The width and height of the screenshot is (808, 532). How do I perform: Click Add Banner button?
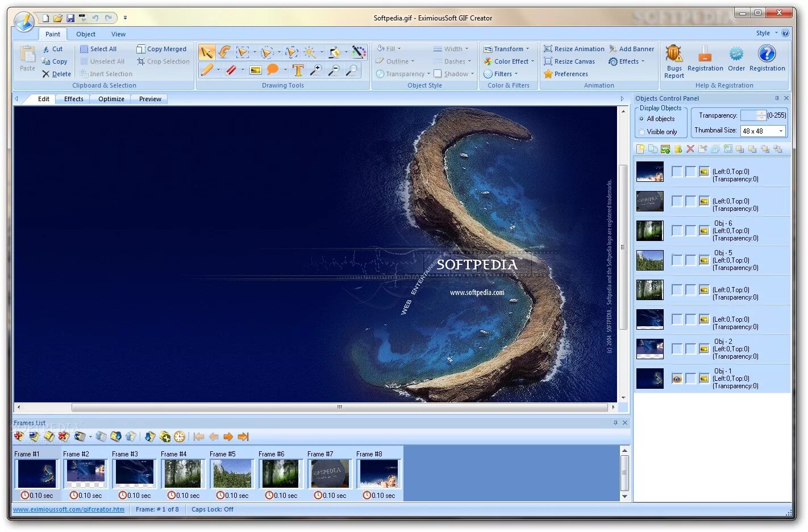631,49
